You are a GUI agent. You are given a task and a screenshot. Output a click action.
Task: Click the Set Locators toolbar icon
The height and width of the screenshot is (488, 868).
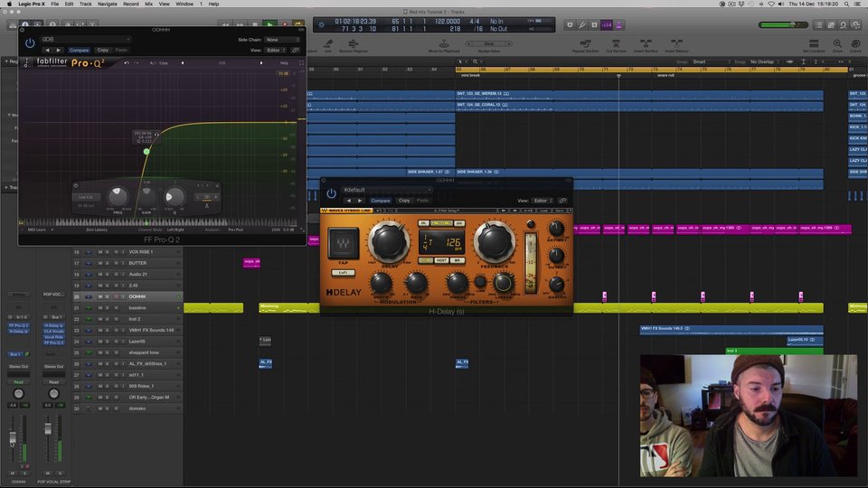(814, 45)
